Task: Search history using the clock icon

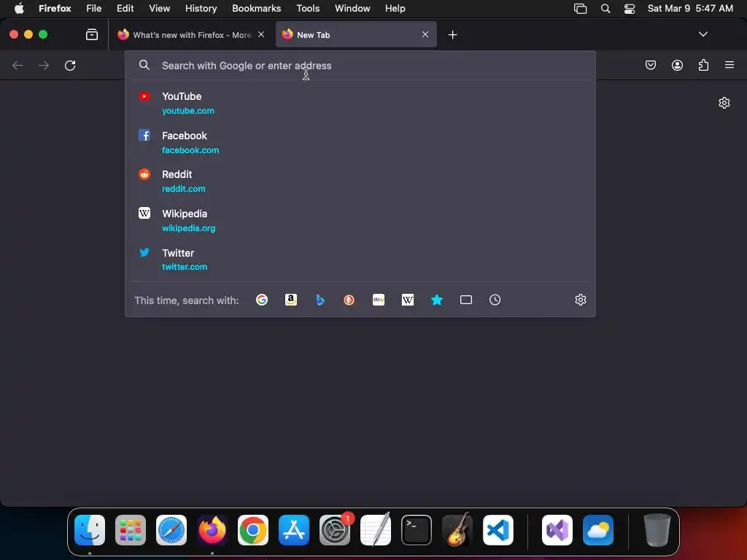Action: (x=495, y=300)
